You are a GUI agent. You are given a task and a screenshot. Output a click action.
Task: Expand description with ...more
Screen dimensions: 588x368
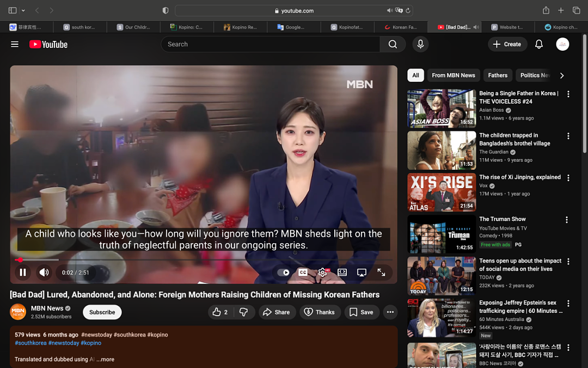click(x=106, y=359)
